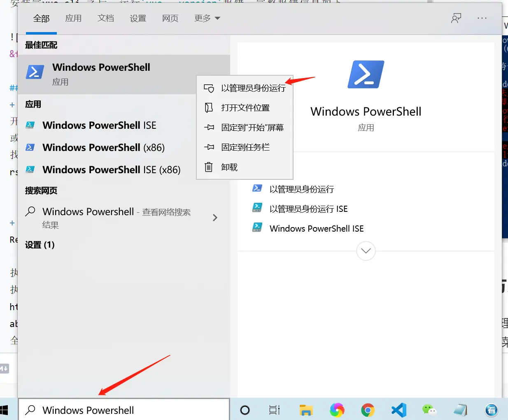Click the Windows PowerShell (x86) list icon
This screenshot has height=420, width=508.
pyautogui.click(x=30, y=147)
